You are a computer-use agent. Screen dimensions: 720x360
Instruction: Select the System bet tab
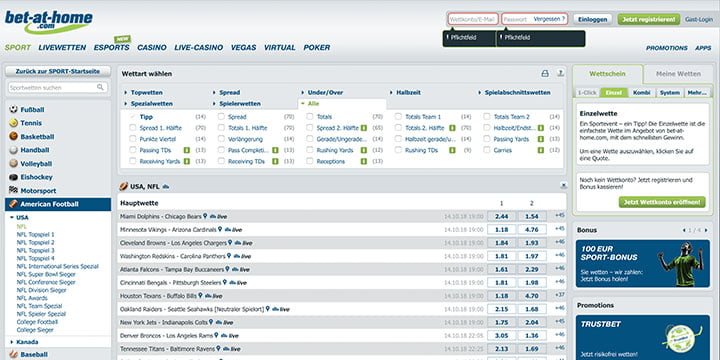pos(669,92)
